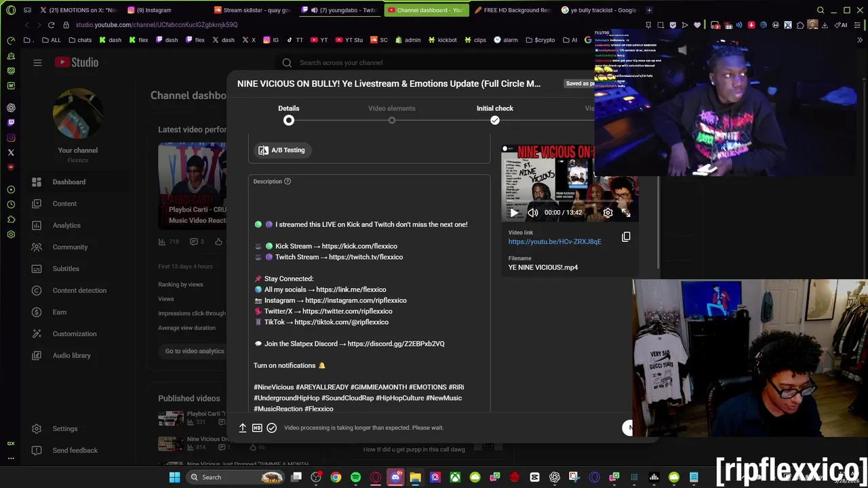Click the Opera GX logo button
The image size is (868, 488).
tap(11, 10)
